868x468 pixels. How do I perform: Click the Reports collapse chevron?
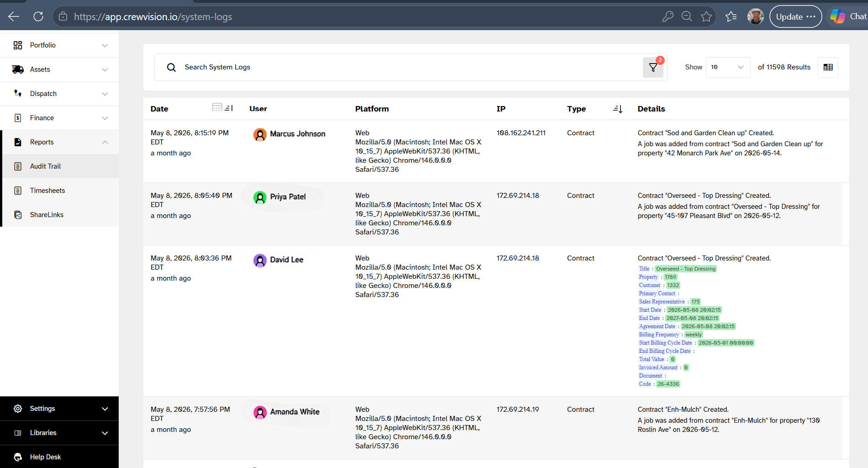pyautogui.click(x=105, y=142)
